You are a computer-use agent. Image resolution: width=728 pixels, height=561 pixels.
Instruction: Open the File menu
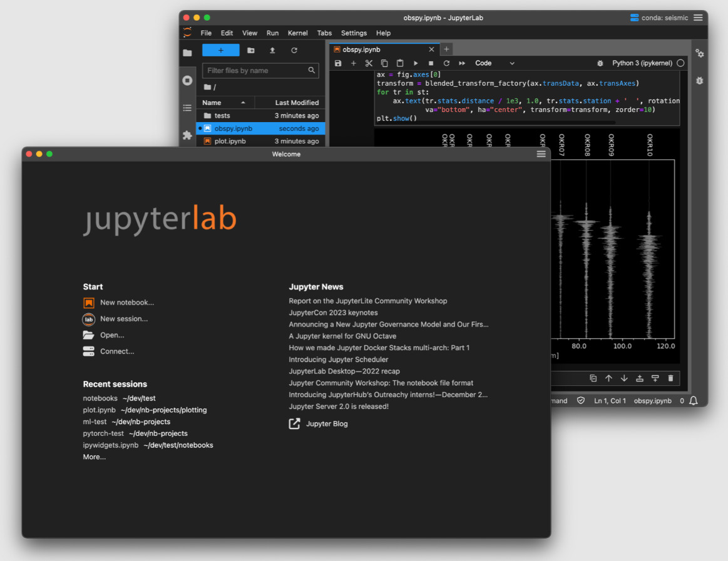point(206,33)
